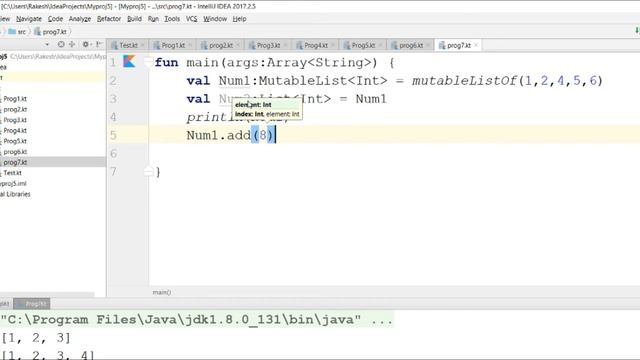Collapse the main function fold marker on line 1
This screenshot has width=640, height=360.
tap(148, 62)
